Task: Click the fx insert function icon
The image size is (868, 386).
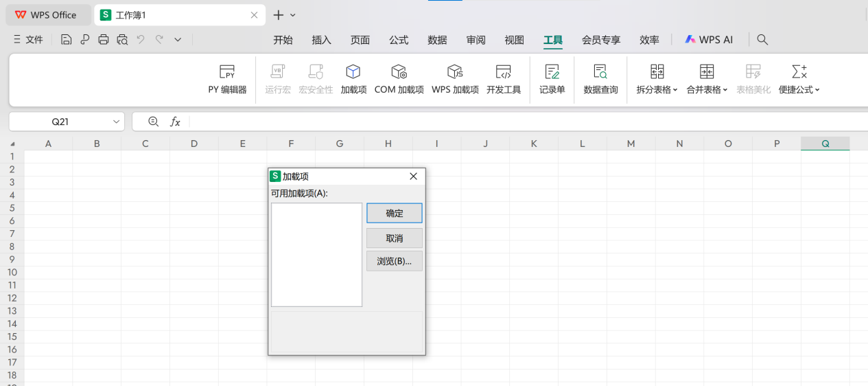Action: click(x=175, y=122)
